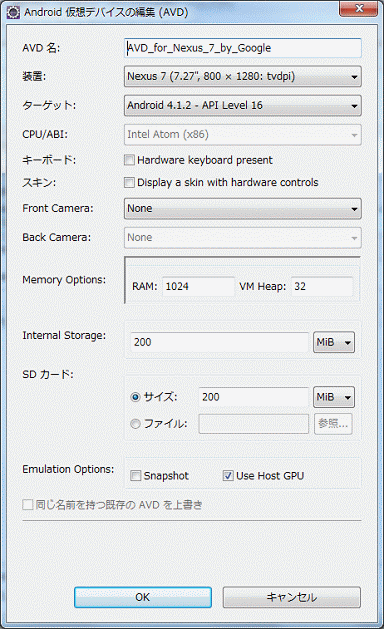The height and width of the screenshot is (629, 384).
Task: Click the SD card file path field
Action: coord(254,424)
